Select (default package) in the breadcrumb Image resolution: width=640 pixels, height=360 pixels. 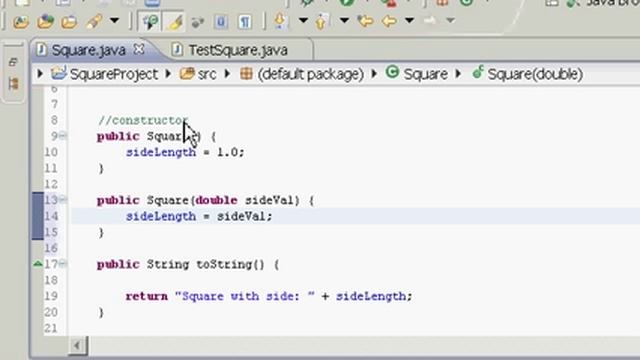point(311,74)
